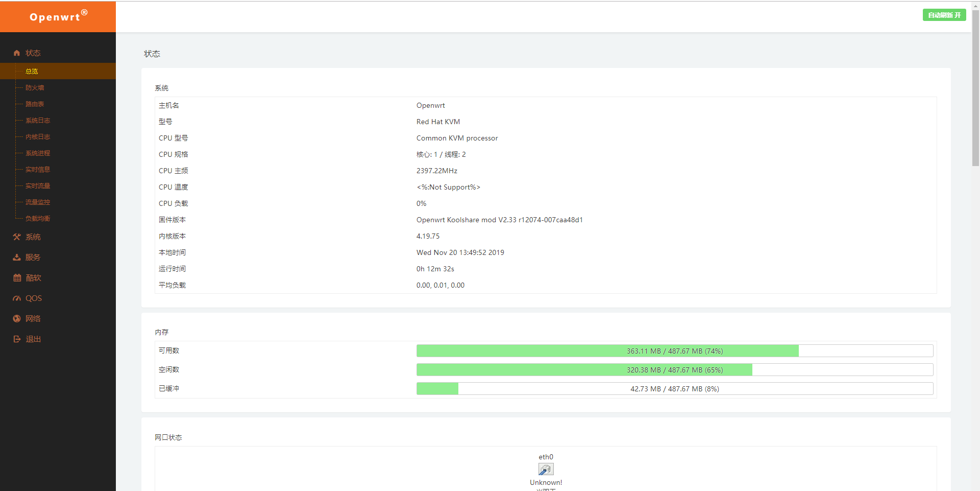Click the value Common KVM processor
980x491 pixels.
(457, 138)
